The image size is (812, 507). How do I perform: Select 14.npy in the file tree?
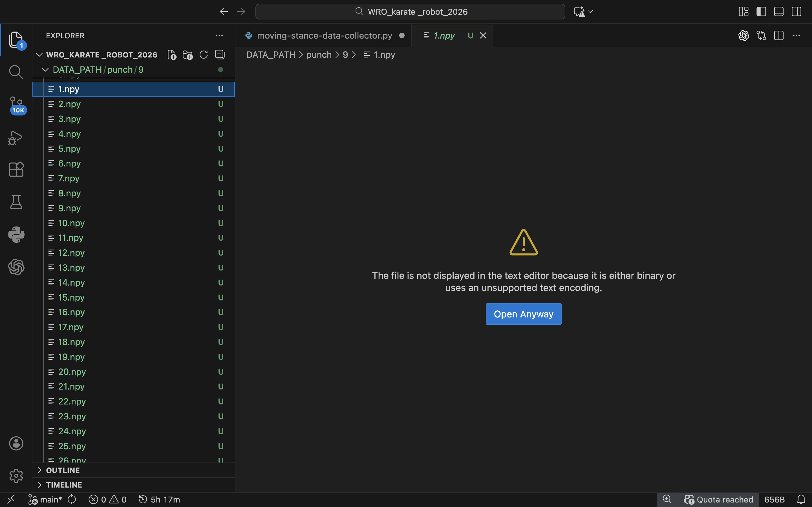[71, 283]
